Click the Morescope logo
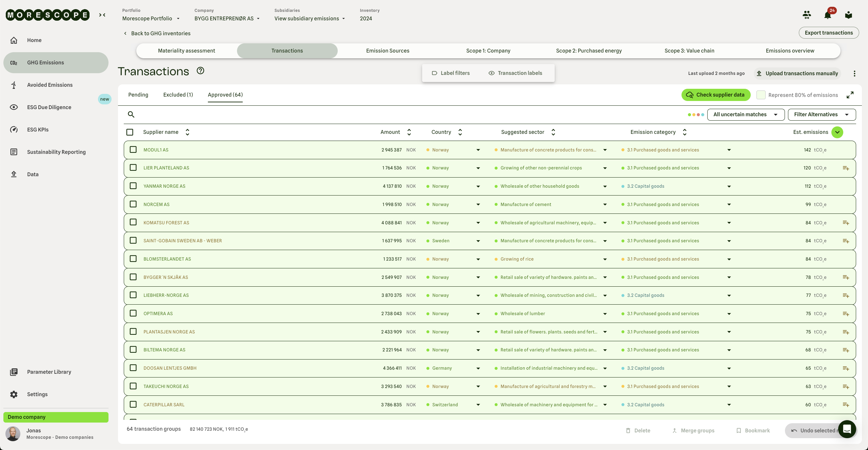Viewport: 868px width, 450px height. [47, 15]
